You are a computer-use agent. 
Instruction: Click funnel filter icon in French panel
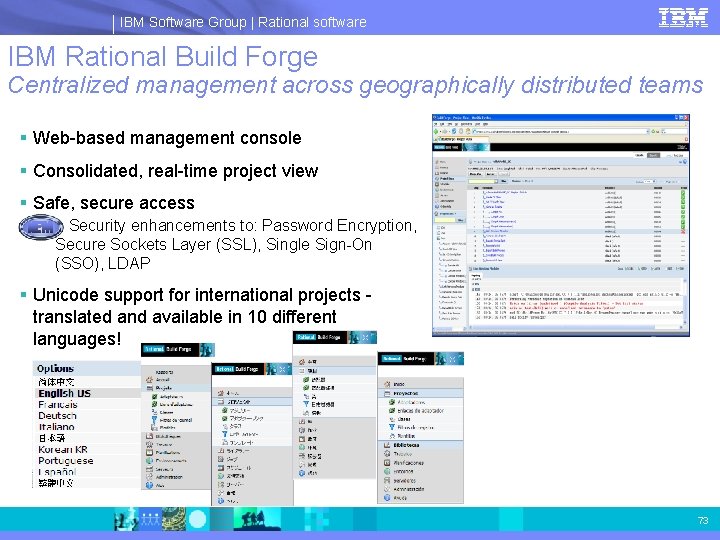[155, 420]
